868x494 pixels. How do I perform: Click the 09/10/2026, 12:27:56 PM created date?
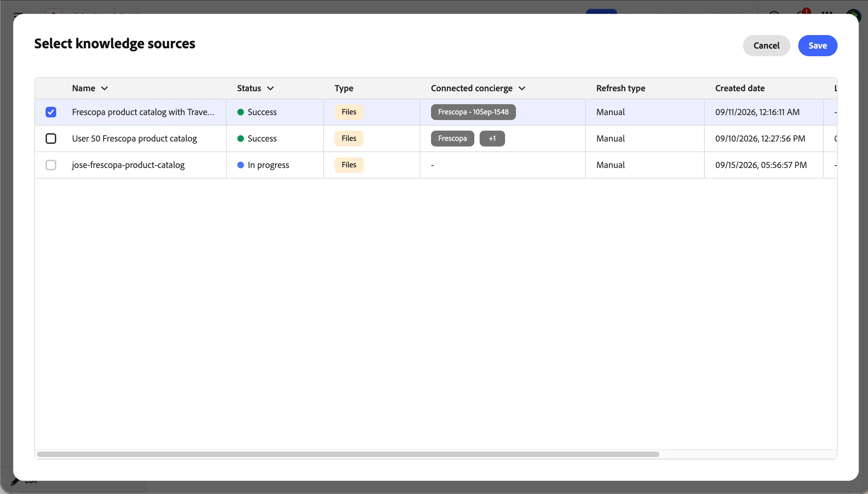click(x=760, y=139)
